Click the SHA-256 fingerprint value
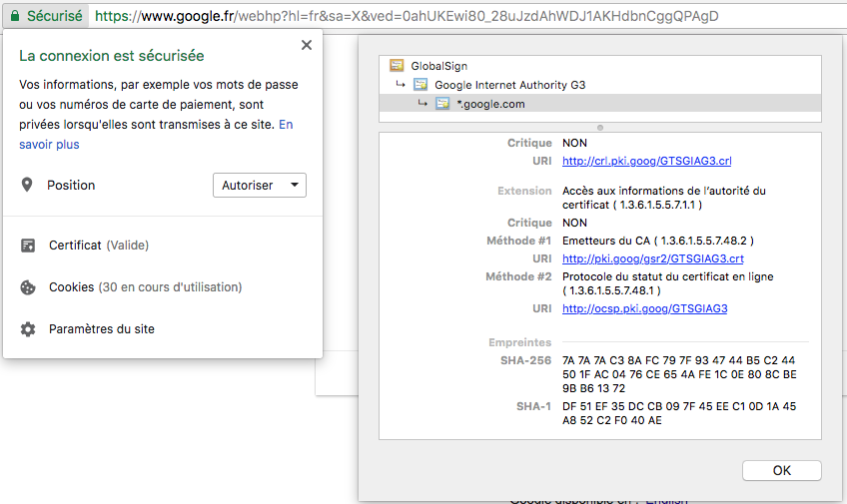Image resolution: width=847 pixels, height=504 pixels. [679, 374]
